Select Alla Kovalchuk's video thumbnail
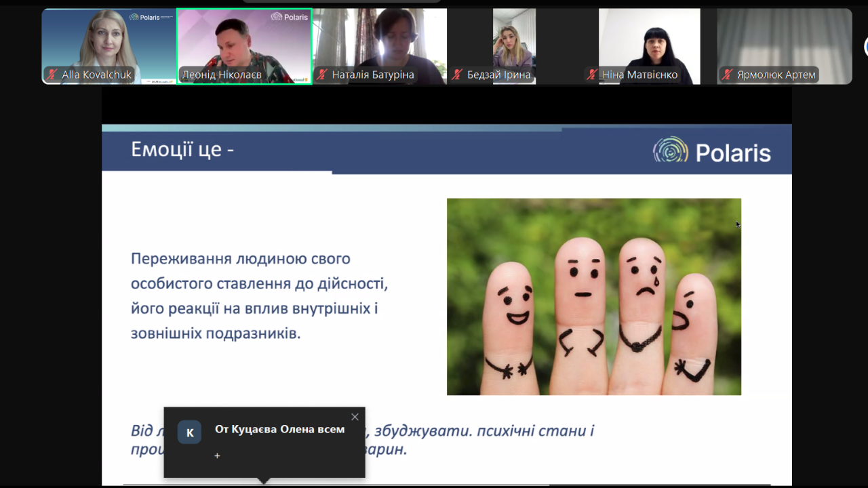Screen dimensions: 868x488 pos(108,46)
